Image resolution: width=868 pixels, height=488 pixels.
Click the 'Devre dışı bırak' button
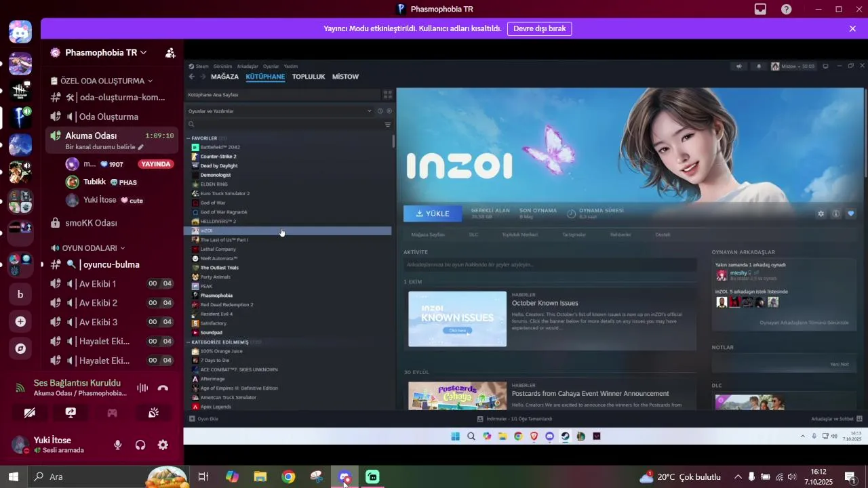(x=539, y=28)
